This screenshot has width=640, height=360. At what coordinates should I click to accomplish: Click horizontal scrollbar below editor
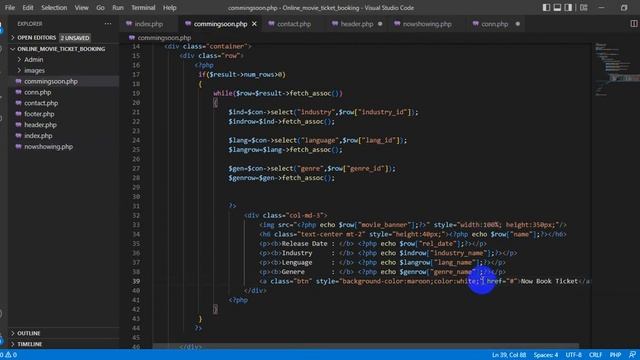click(365, 346)
